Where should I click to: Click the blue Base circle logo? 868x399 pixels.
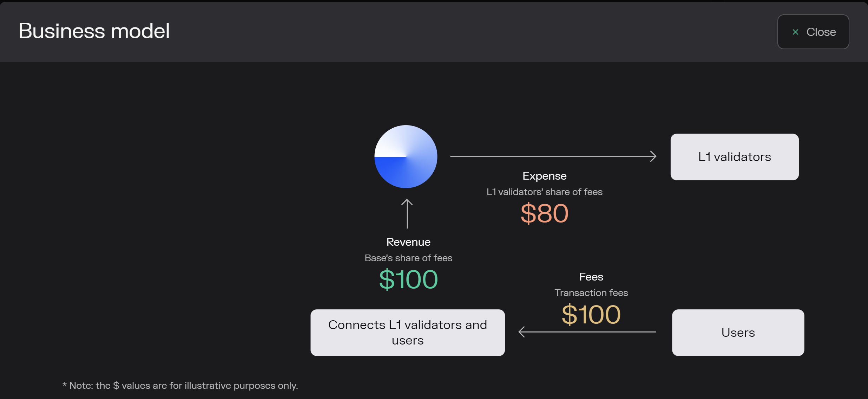coord(406,156)
